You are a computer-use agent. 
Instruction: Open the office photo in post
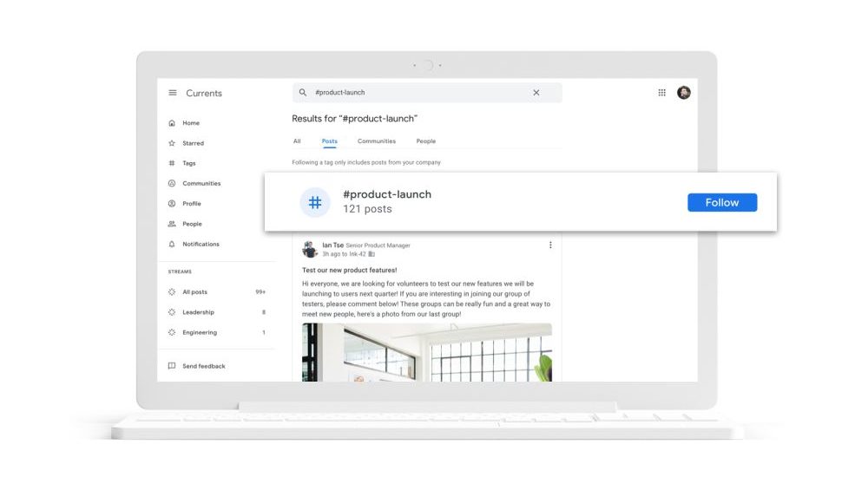426,352
